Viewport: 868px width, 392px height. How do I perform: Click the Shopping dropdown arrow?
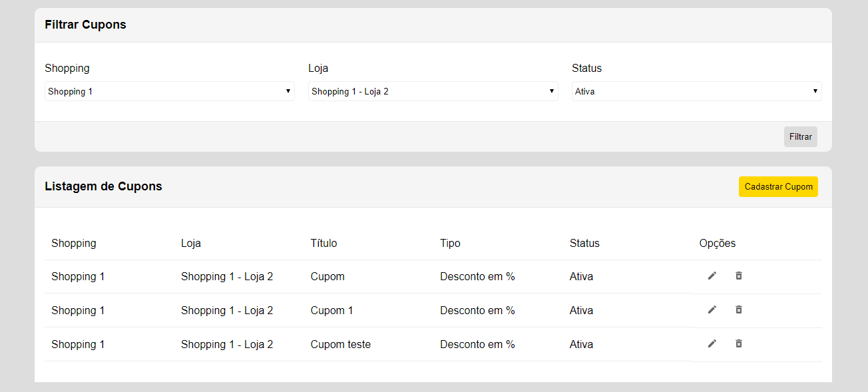pyautogui.click(x=288, y=91)
